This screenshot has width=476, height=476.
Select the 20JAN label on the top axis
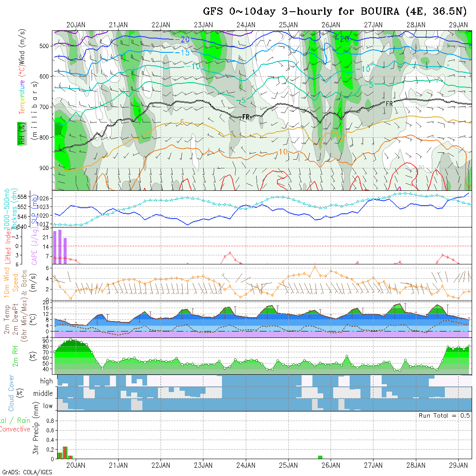coord(76,25)
